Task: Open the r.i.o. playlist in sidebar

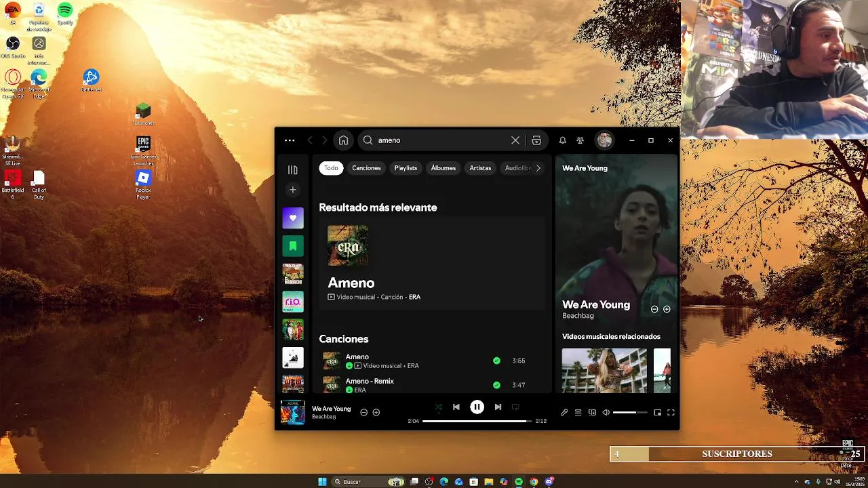Action: pyautogui.click(x=293, y=302)
